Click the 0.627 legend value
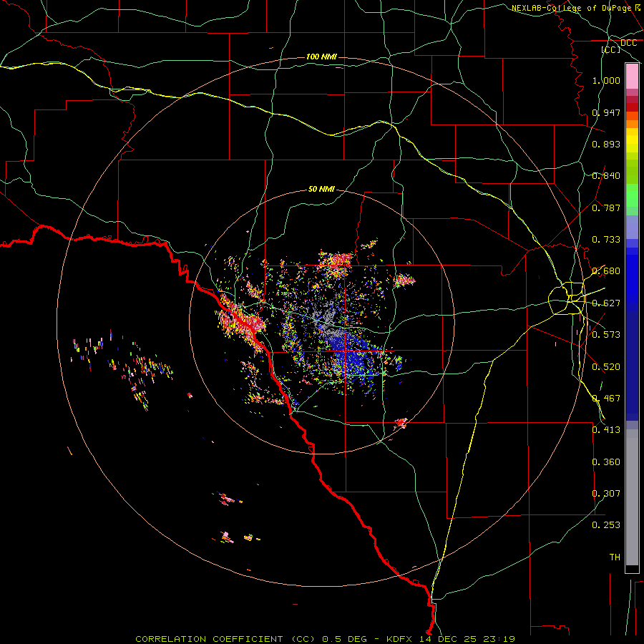 click(606, 303)
